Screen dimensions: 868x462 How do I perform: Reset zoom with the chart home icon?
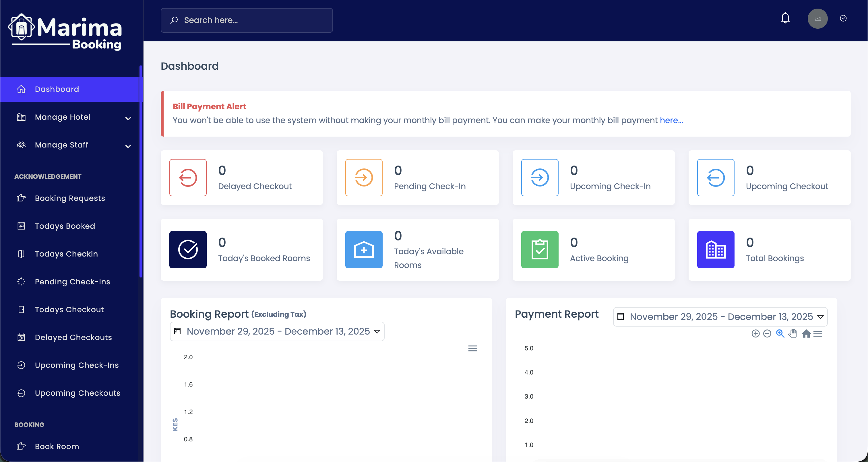coord(806,334)
